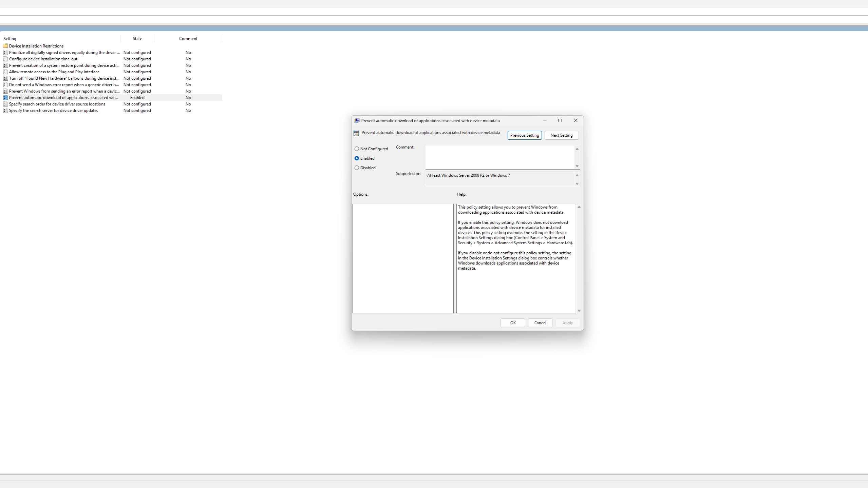Click the dialog title bar app icon
The image size is (868, 488).
coord(357,121)
